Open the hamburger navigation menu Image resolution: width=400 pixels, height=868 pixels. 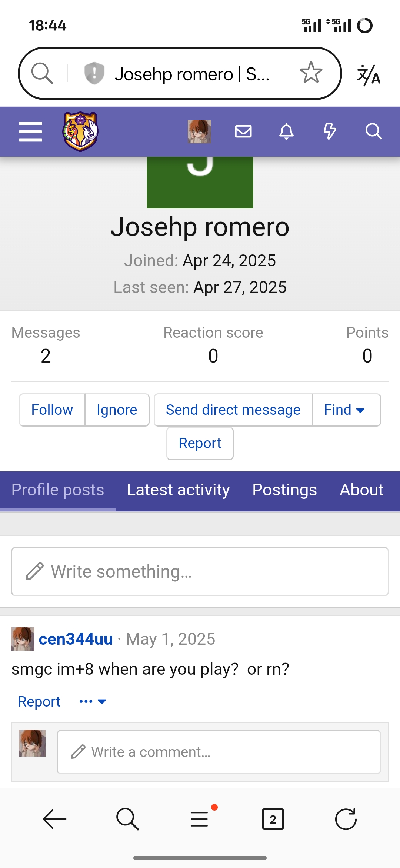coord(30,132)
